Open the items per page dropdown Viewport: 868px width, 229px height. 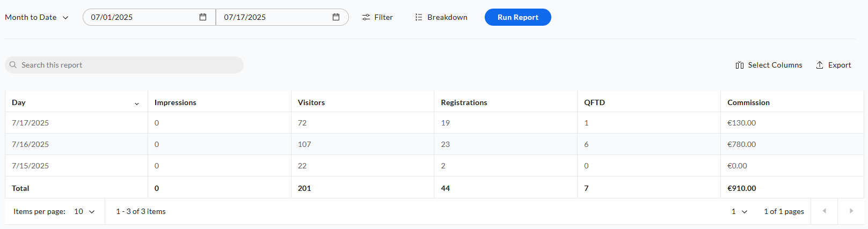[x=84, y=211]
